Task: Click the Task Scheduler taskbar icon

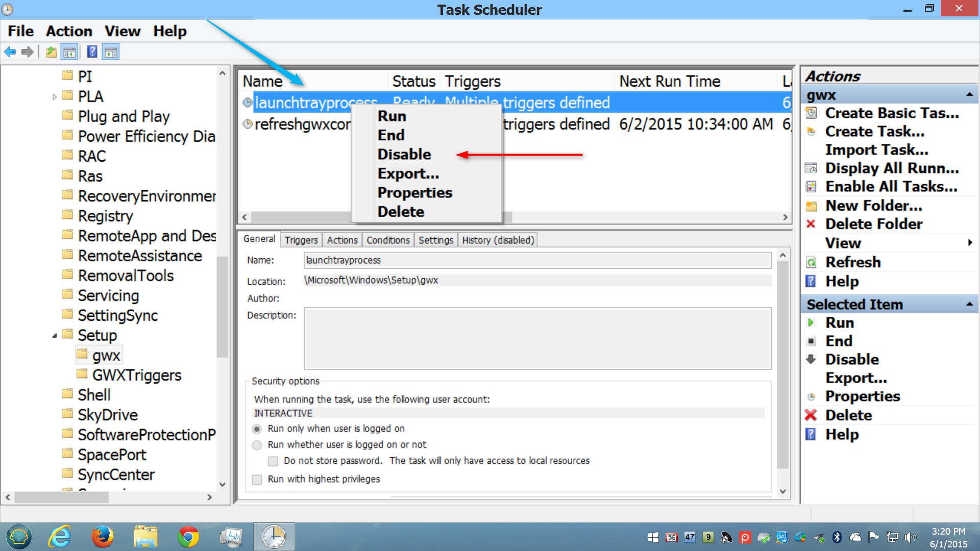Action: pyautogui.click(x=274, y=537)
